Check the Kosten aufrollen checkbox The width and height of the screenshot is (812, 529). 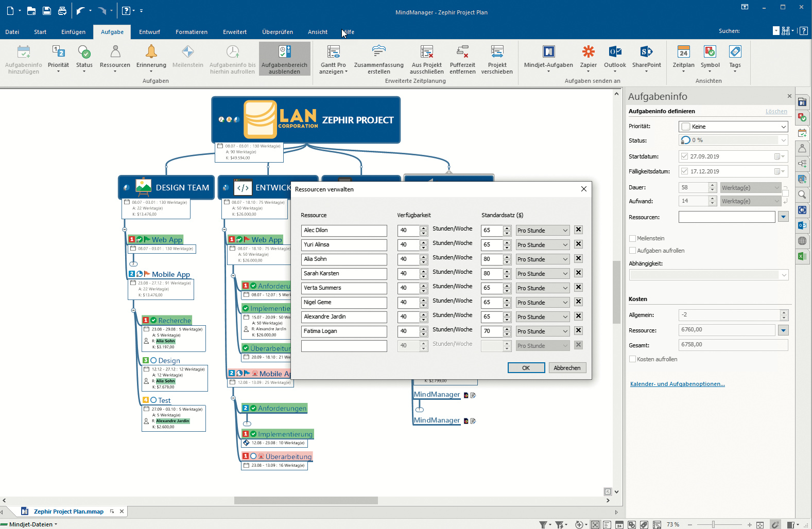tap(633, 360)
